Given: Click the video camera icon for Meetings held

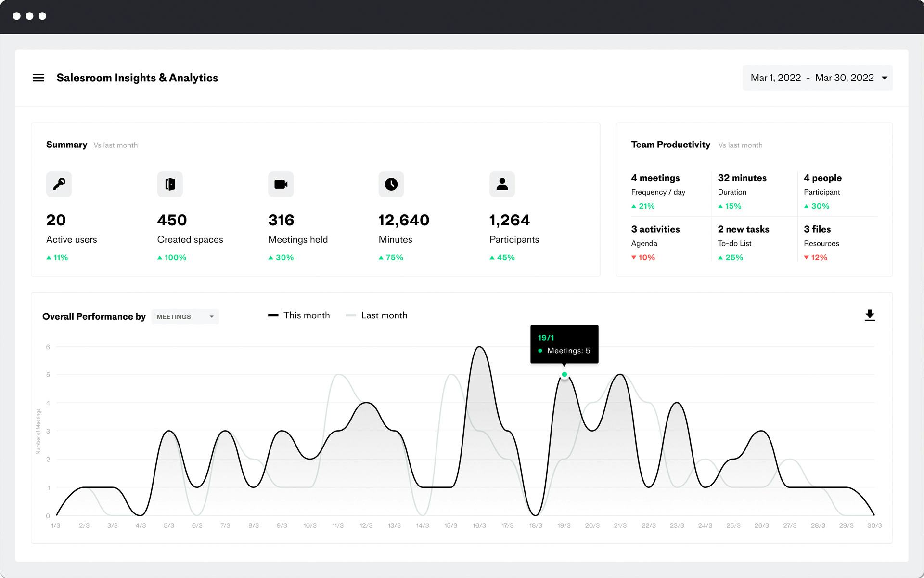Looking at the screenshot, I should pos(281,184).
